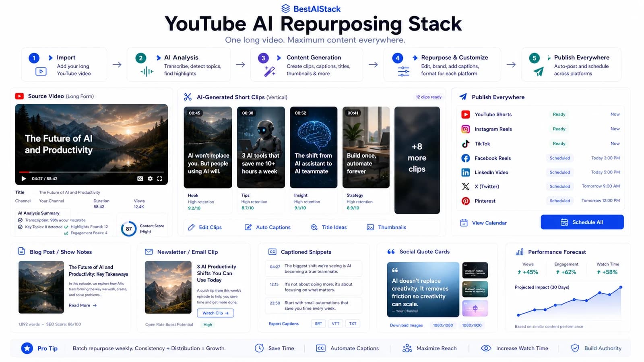Click Read More on the blog post

click(83, 305)
